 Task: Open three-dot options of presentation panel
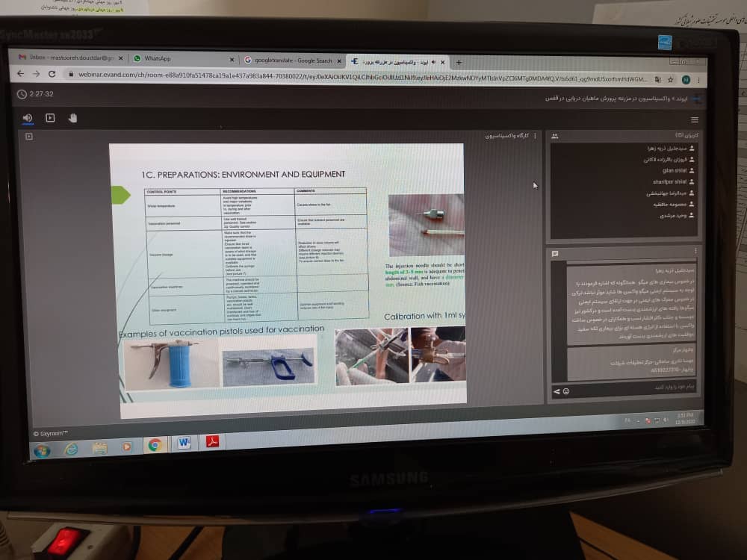(x=535, y=136)
